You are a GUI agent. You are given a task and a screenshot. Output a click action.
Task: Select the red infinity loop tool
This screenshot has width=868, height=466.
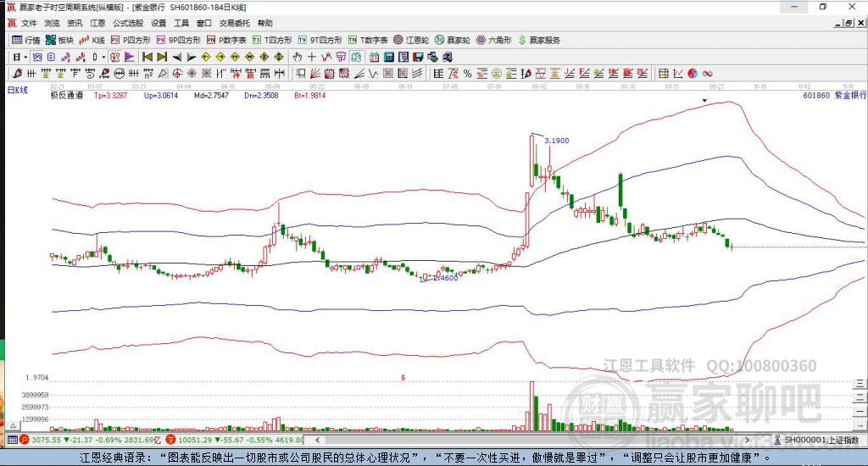pos(707,73)
